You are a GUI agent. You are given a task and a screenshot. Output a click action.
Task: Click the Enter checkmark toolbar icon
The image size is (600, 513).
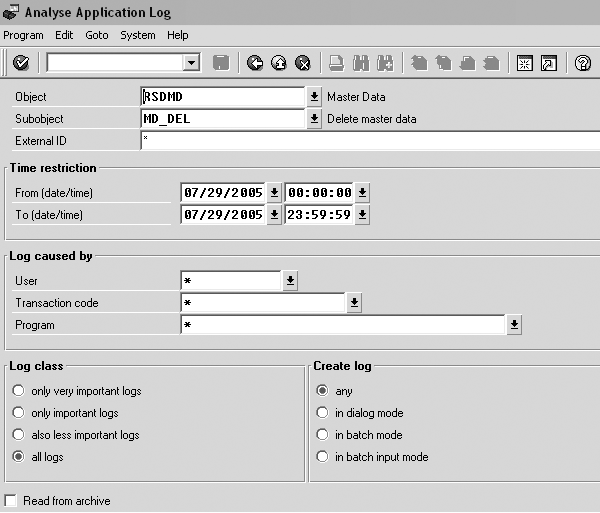coord(21,63)
